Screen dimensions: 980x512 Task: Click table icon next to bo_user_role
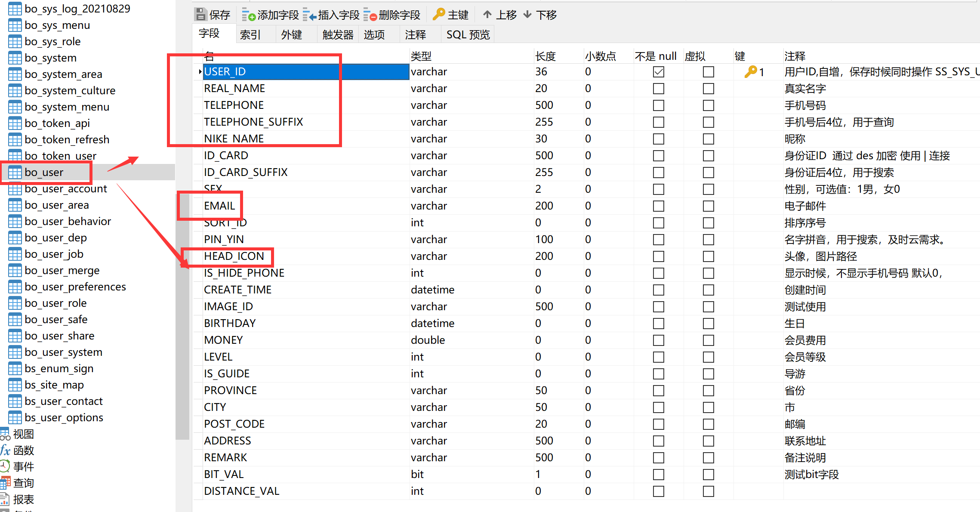(15, 303)
